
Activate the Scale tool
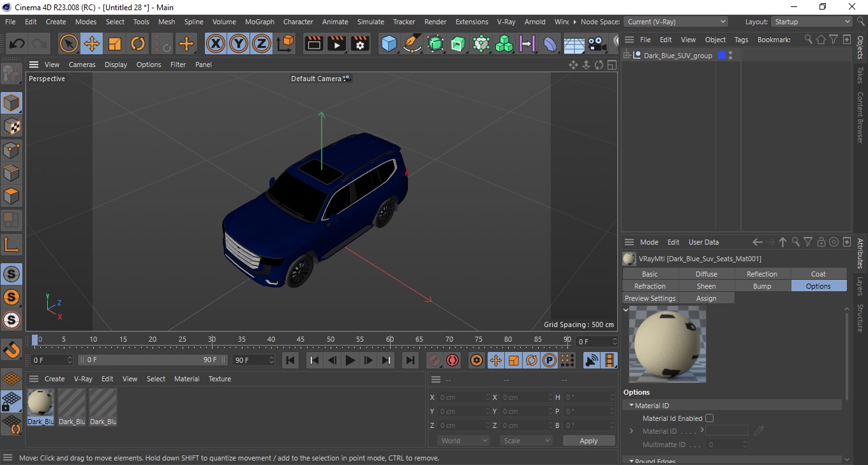[115, 43]
